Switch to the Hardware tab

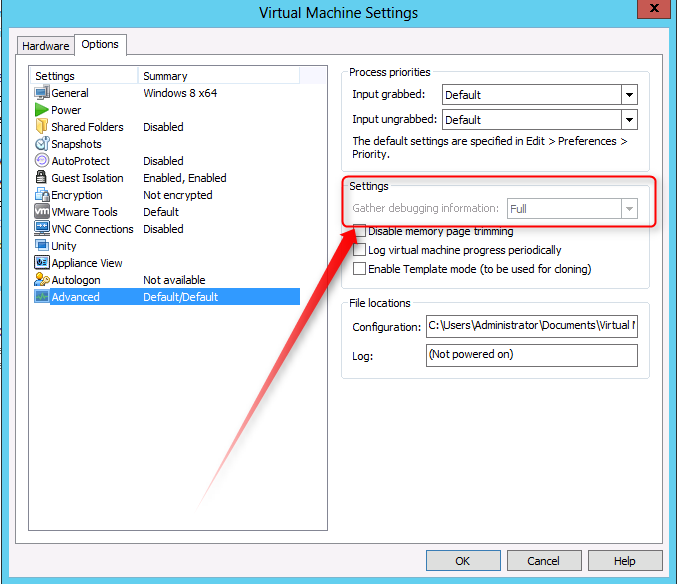click(x=46, y=46)
